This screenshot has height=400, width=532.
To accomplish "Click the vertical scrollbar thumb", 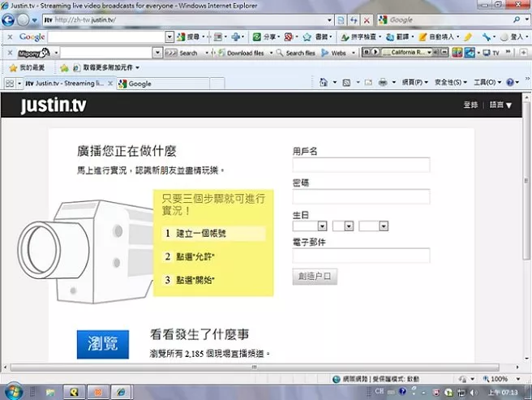I will [x=526, y=180].
